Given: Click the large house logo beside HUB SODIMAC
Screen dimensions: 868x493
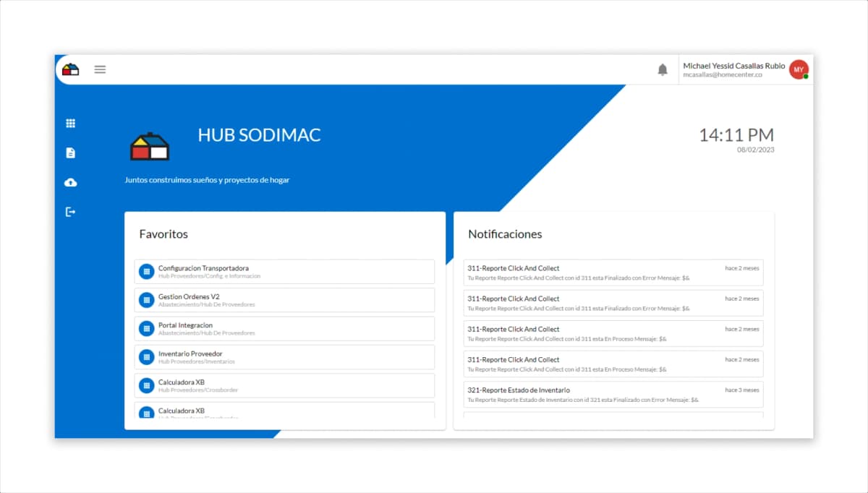Looking at the screenshot, I should point(150,146).
